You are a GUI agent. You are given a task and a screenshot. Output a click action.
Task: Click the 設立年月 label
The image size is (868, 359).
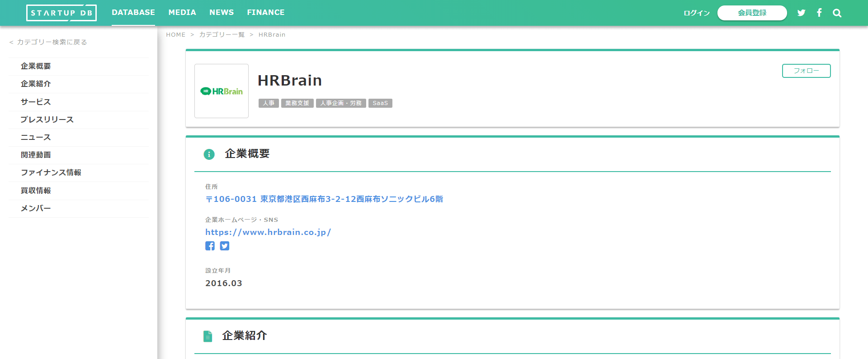218,271
